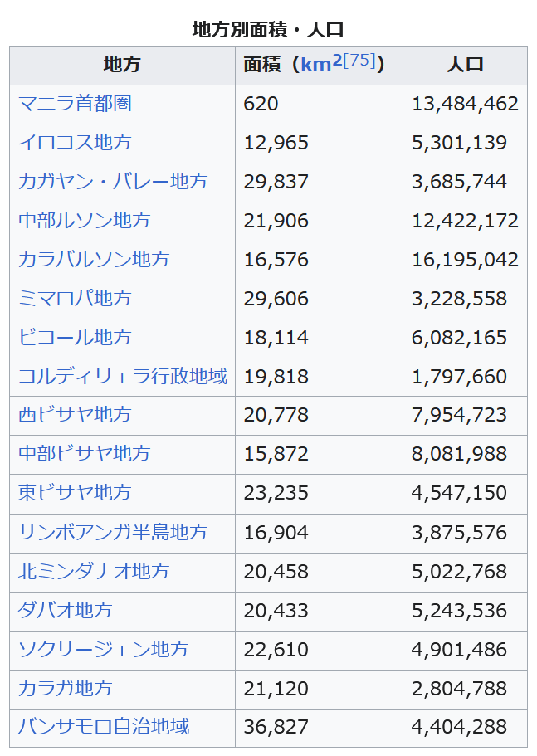Open カガヤン・バレー地方 region page
The image size is (537, 756).
[x=113, y=182]
